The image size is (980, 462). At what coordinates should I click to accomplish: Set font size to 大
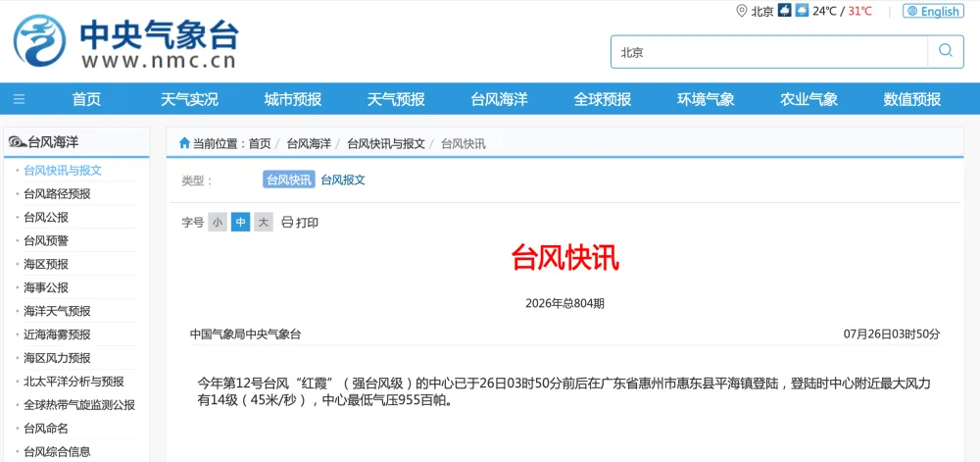tap(264, 222)
